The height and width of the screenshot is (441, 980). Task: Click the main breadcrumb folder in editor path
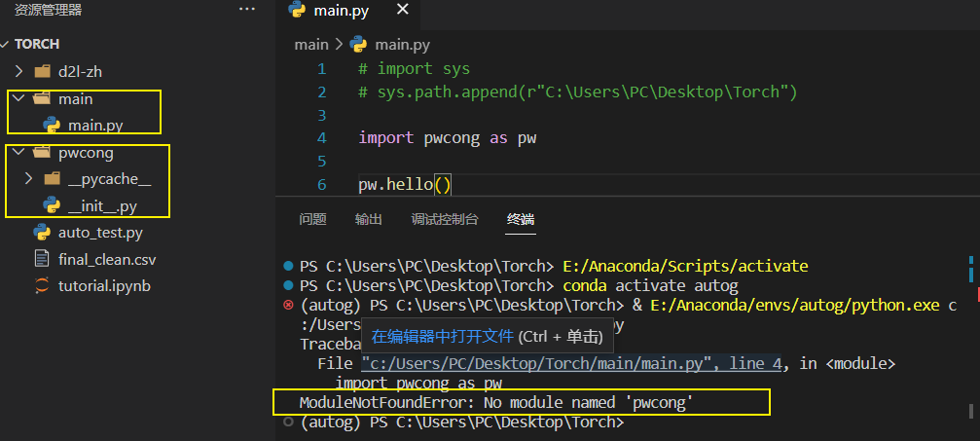coord(311,45)
